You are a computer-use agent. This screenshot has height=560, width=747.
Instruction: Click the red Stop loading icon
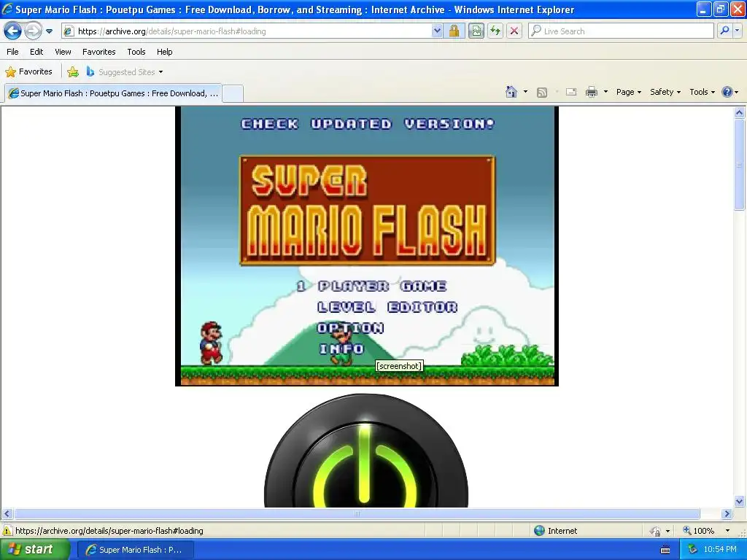click(x=514, y=31)
